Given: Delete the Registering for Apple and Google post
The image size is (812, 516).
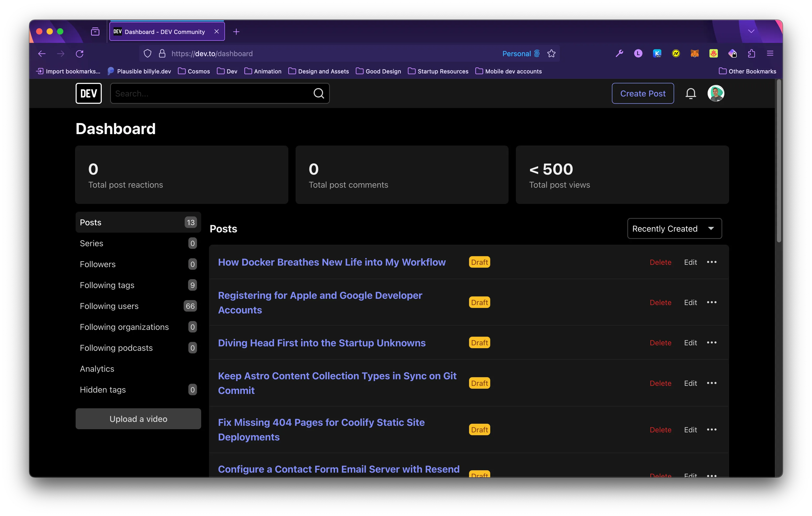Looking at the screenshot, I should click(660, 302).
